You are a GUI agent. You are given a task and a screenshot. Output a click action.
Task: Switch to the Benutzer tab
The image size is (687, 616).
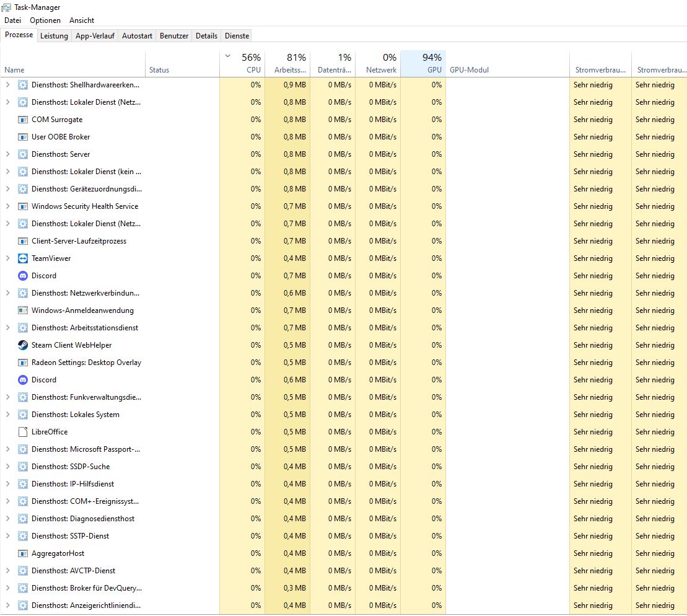pyautogui.click(x=174, y=36)
